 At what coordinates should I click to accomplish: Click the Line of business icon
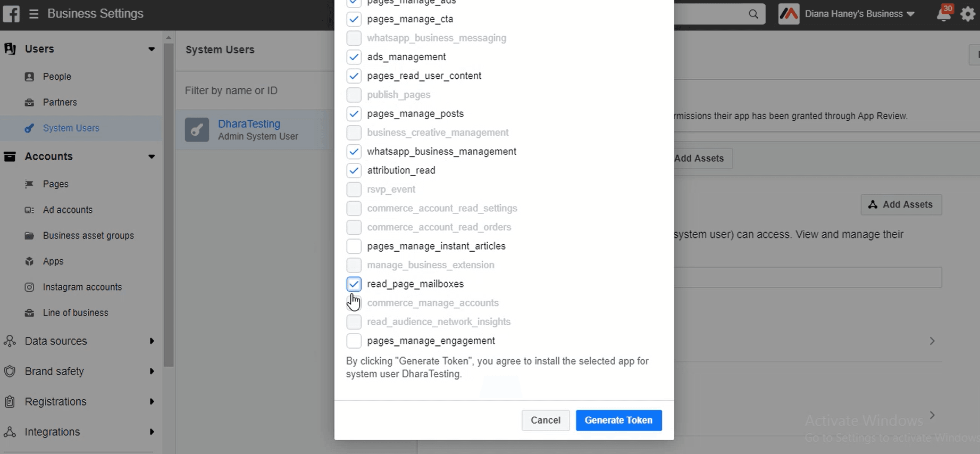coord(30,313)
